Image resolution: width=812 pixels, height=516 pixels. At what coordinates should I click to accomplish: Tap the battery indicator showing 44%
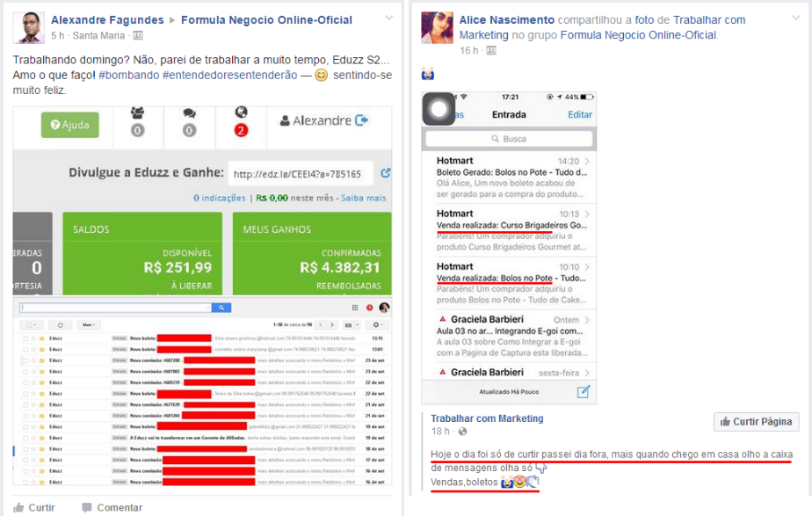pos(587,97)
